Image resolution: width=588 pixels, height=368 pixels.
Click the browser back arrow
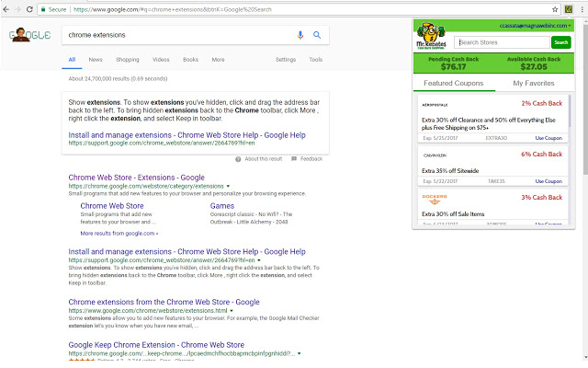coord(6,9)
